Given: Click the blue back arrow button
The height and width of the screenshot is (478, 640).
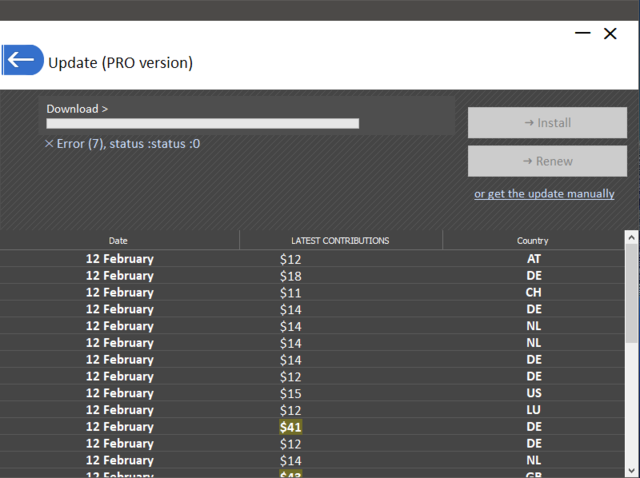Looking at the screenshot, I should click(22, 60).
